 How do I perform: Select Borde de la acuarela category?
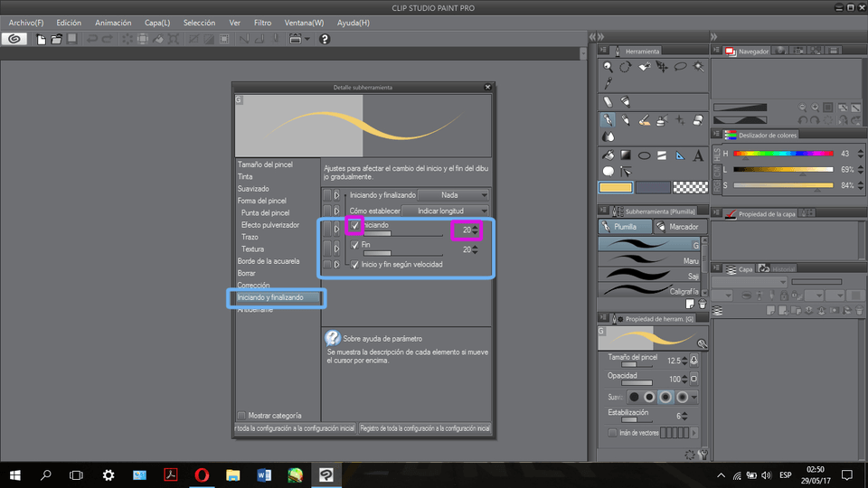tap(269, 261)
